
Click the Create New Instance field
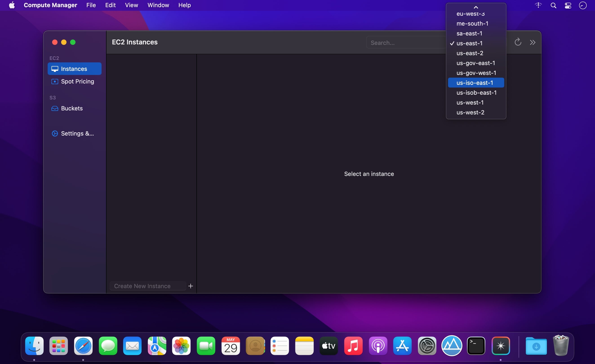pyautogui.click(x=148, y=286)
